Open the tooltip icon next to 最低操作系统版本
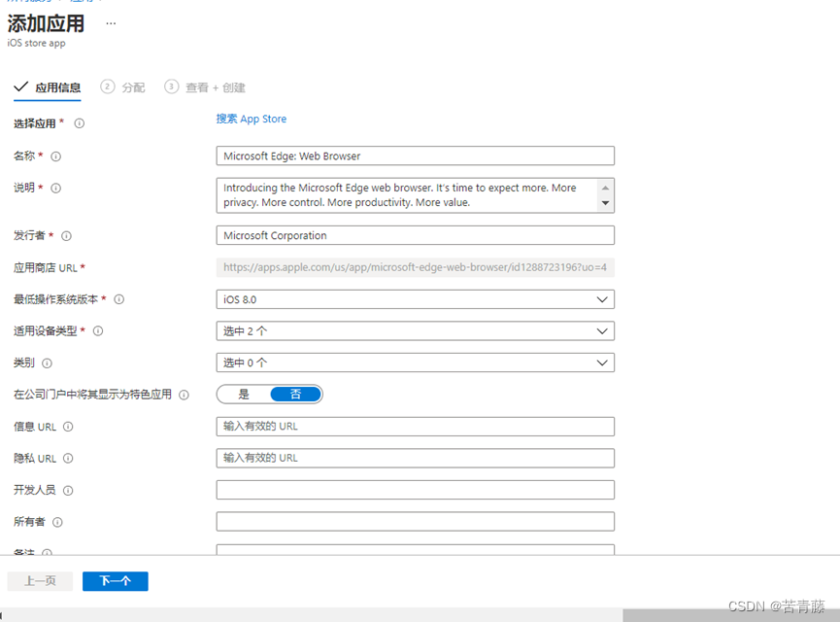 (118, 299)
